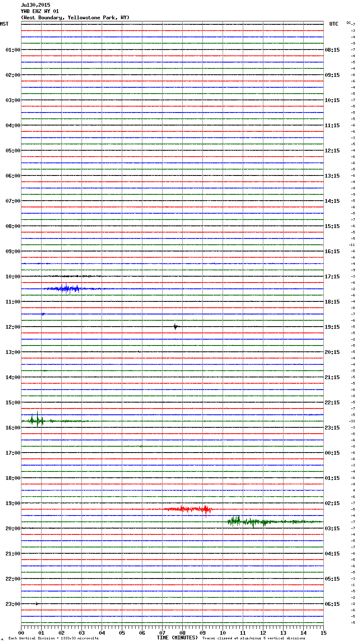Screen dimensions: 357x644
Task: Click the MST axis header
Action: click(x=4, y=24)
